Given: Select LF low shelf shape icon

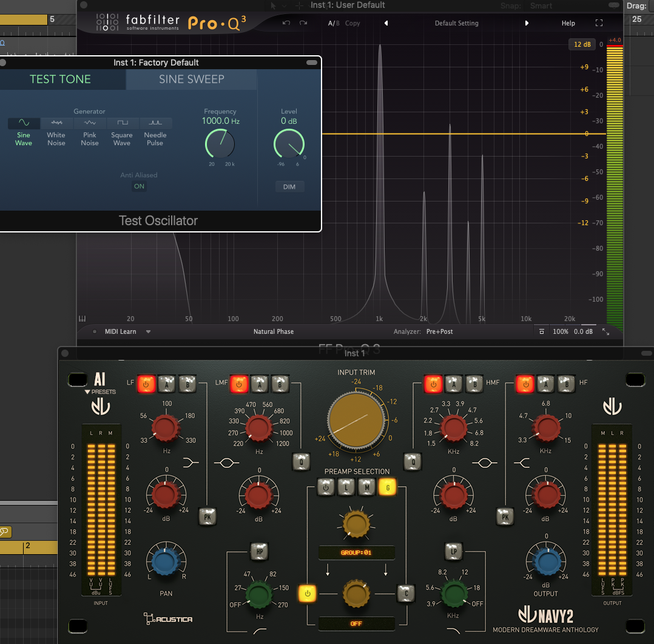Looking at the screenshot, I should [x=190, y=463].
